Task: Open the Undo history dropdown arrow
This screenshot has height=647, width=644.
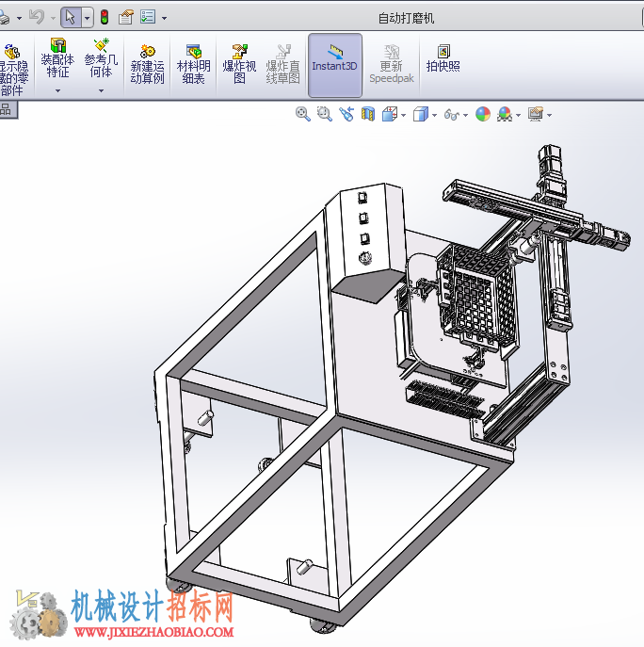Action: point(53,18)
